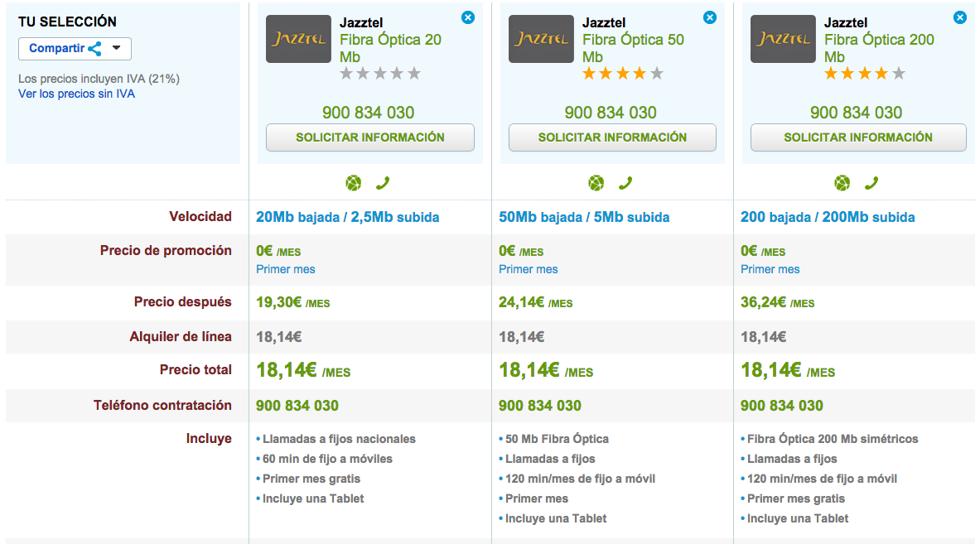
Task: Click header phone number of Fibra Óptica 50 Mb
Action: point(611,113)
